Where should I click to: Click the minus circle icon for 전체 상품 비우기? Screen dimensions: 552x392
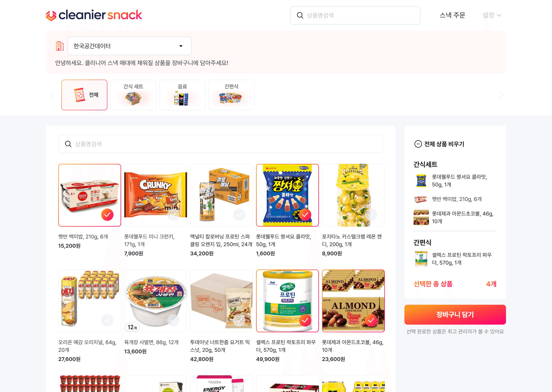tap(418, 144)
